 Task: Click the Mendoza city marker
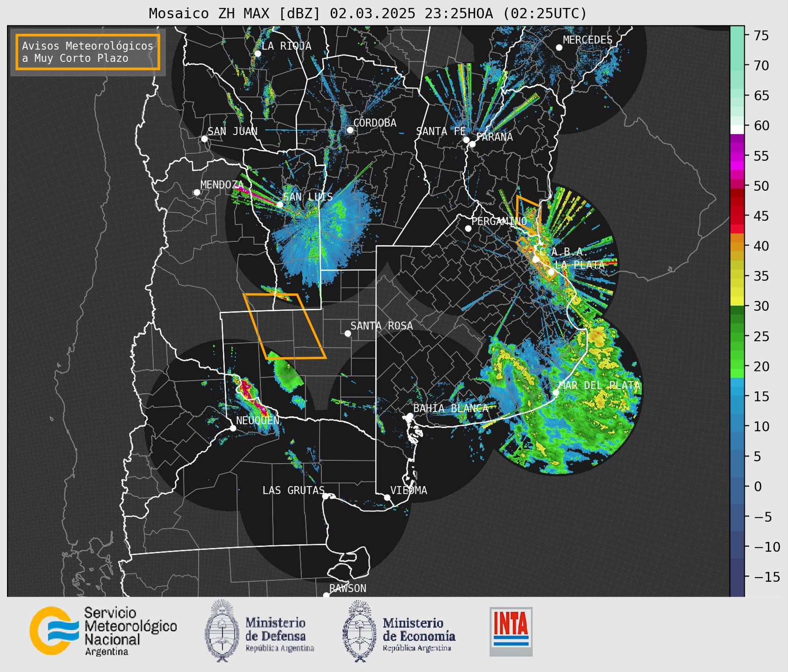[197, 193]
